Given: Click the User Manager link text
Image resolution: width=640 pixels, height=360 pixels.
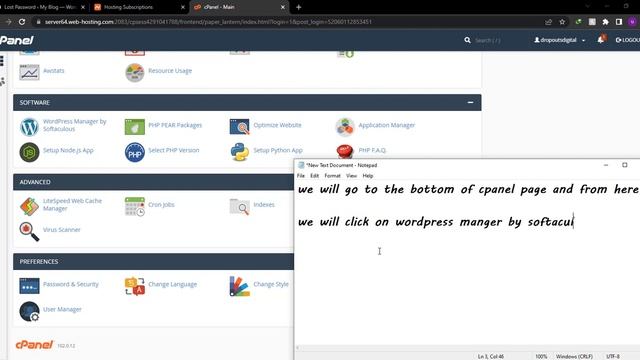Looking at the screenshot, I should click(x=62, y=309).
